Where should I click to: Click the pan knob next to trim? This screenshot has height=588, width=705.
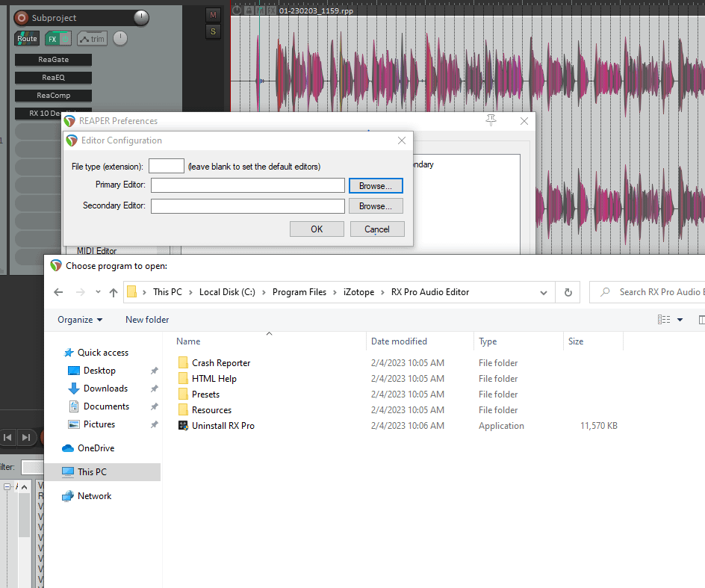click(x=120, y=39)
